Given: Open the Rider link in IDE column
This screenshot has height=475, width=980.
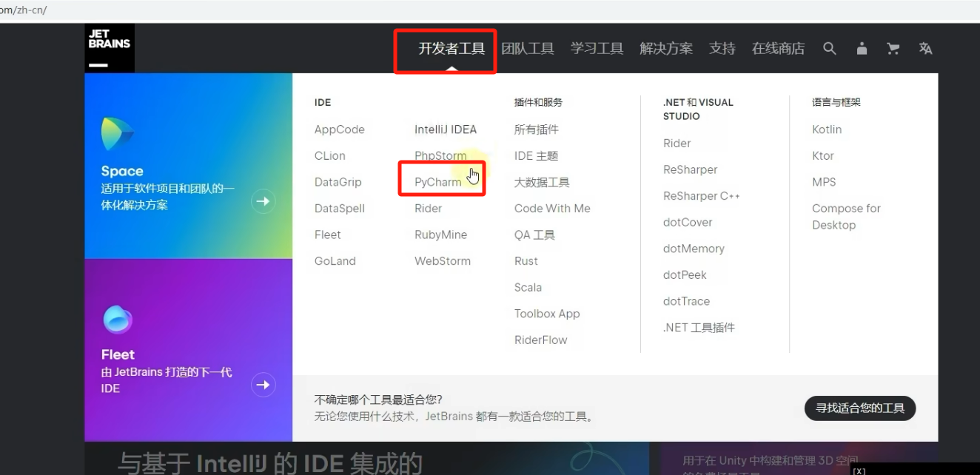Looking at the screenshot, I should pos(429,209).
